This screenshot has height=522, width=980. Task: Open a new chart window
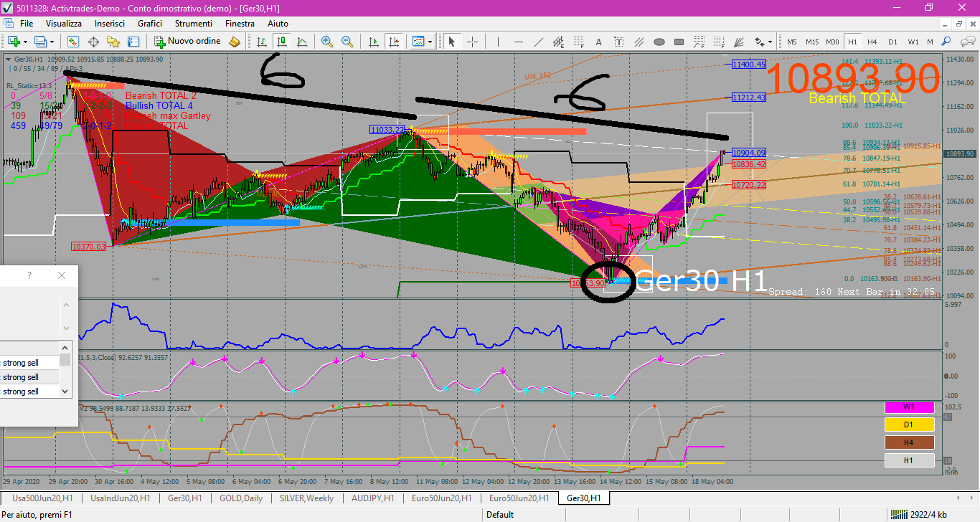14,42
